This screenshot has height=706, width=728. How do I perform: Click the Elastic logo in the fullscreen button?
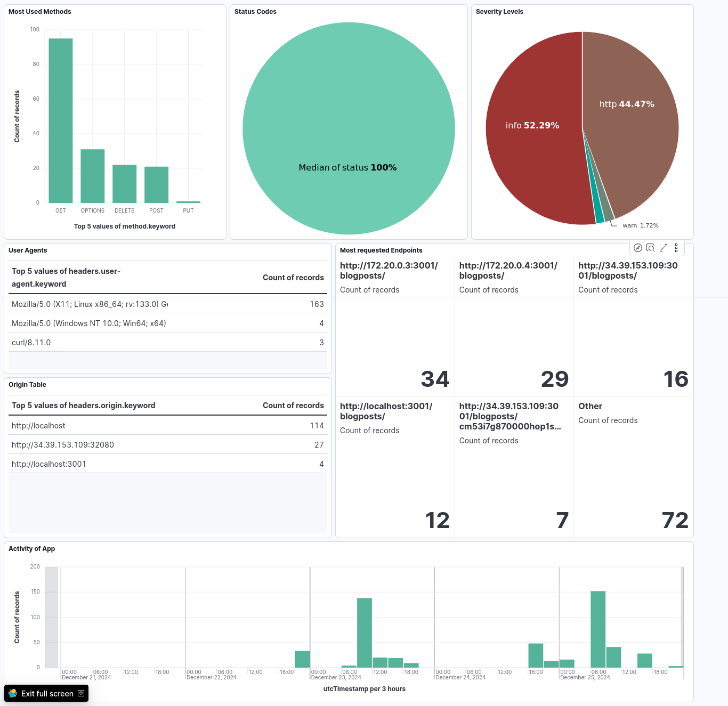point(13,693)
